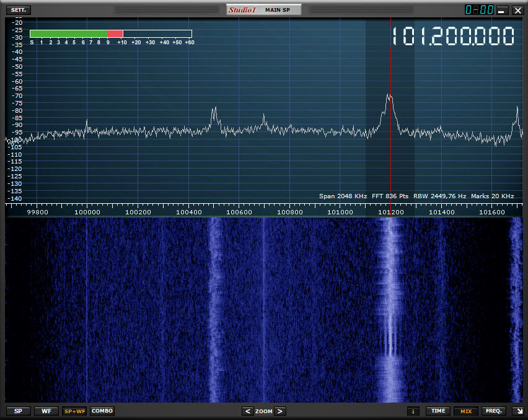Click the S-meter signal strength bar
Viewport: 528px width, 420px height.
pyautogui.click(x=111, y=33)
